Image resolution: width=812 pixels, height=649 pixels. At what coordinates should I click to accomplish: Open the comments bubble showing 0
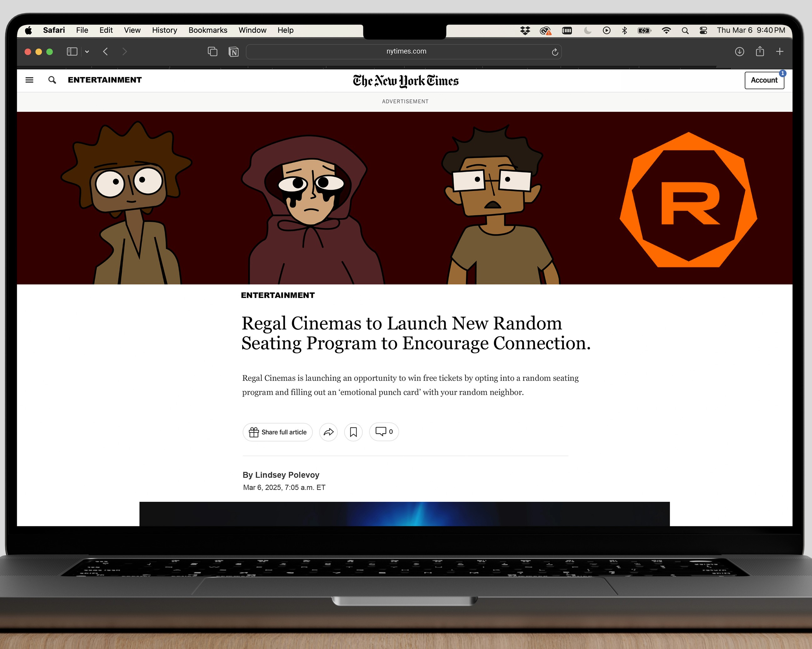(x=383, y=432)
